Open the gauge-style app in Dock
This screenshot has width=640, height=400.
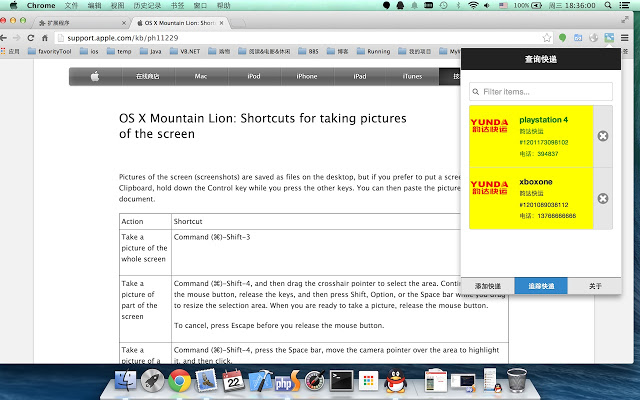tap(314, 380)
